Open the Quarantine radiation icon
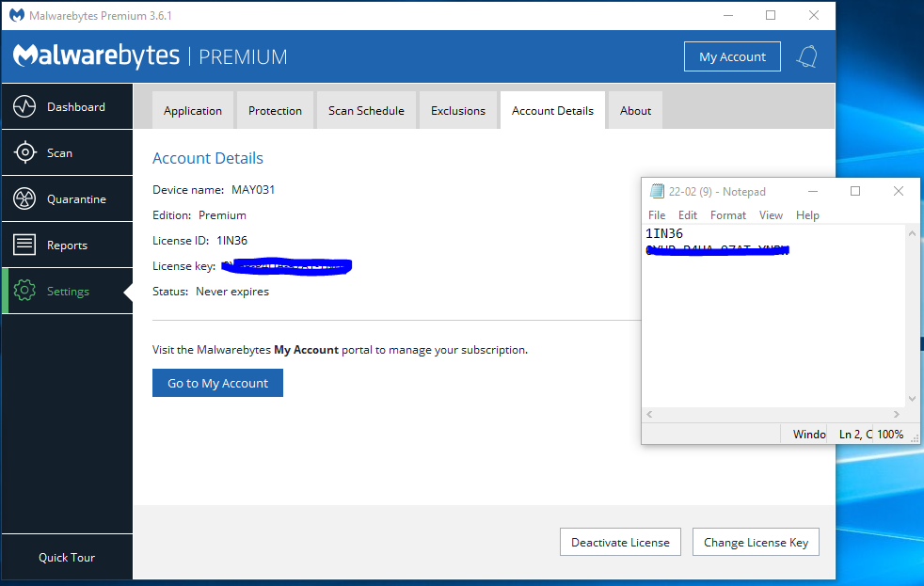924x586 pixels. click(x=24, y=198)
